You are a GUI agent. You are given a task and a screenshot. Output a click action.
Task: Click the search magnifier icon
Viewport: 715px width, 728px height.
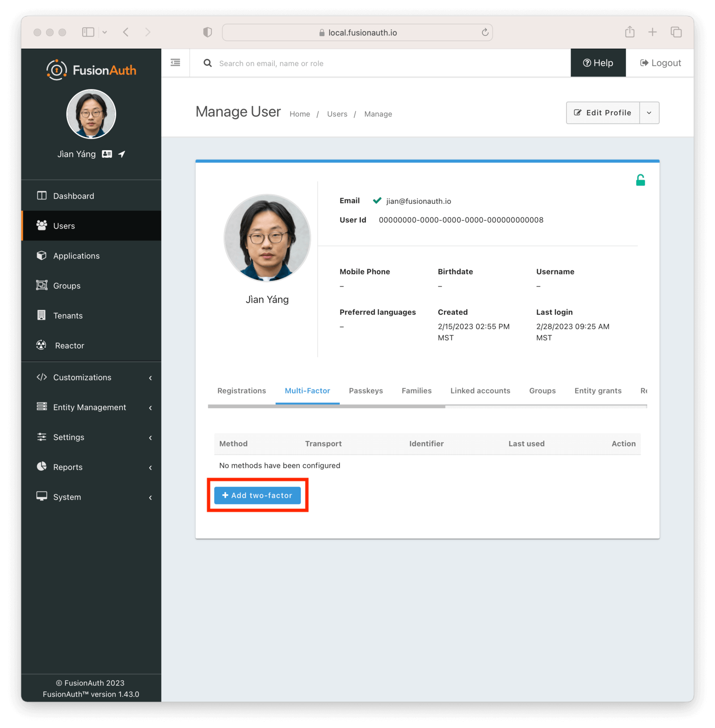207,63
